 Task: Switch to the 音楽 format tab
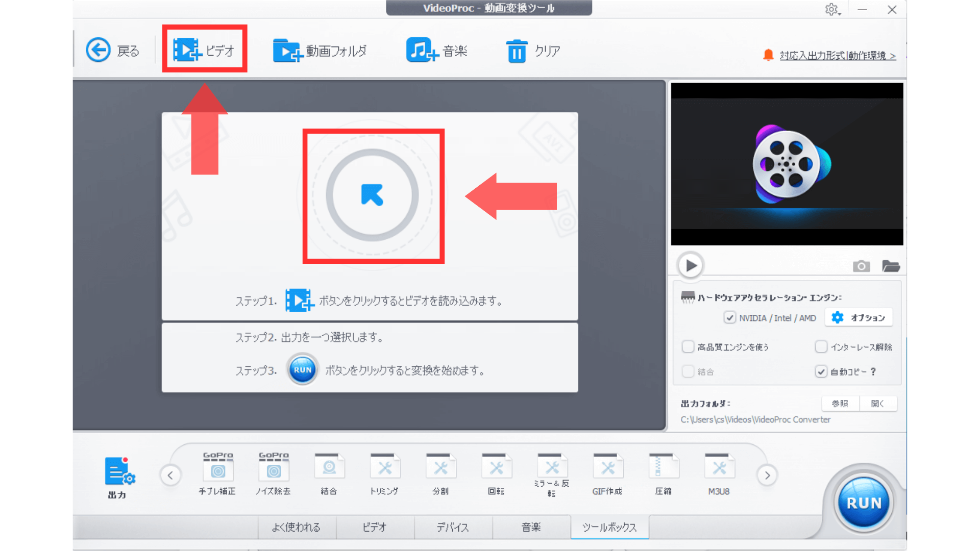pyautogui.click(x=531, y=527)
